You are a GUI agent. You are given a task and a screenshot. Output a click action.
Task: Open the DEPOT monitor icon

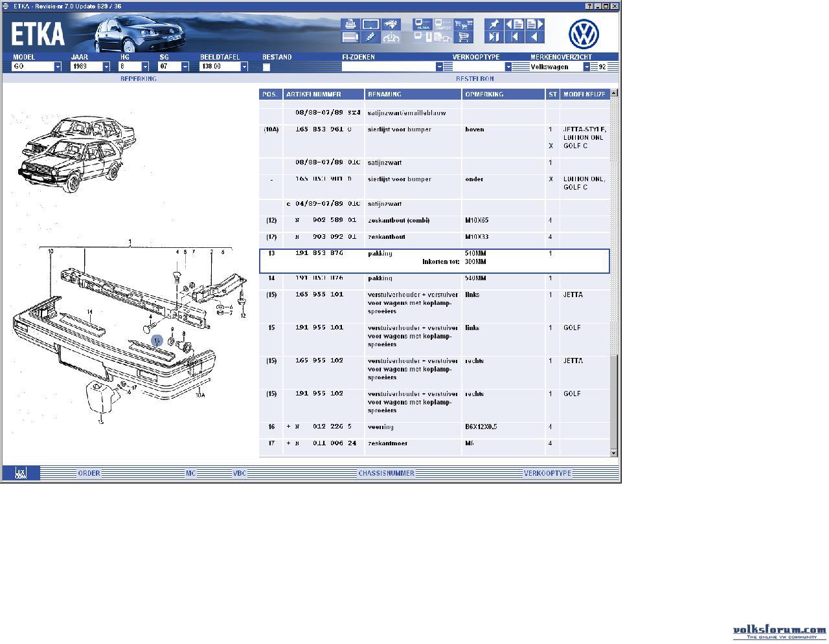pyautogui.click(x=443, y=25)
